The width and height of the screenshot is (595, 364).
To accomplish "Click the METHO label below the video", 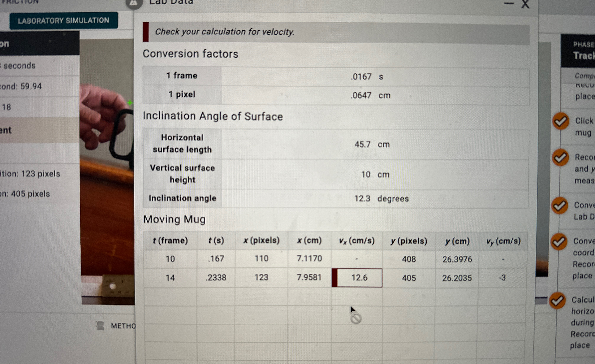I will 123,326.
